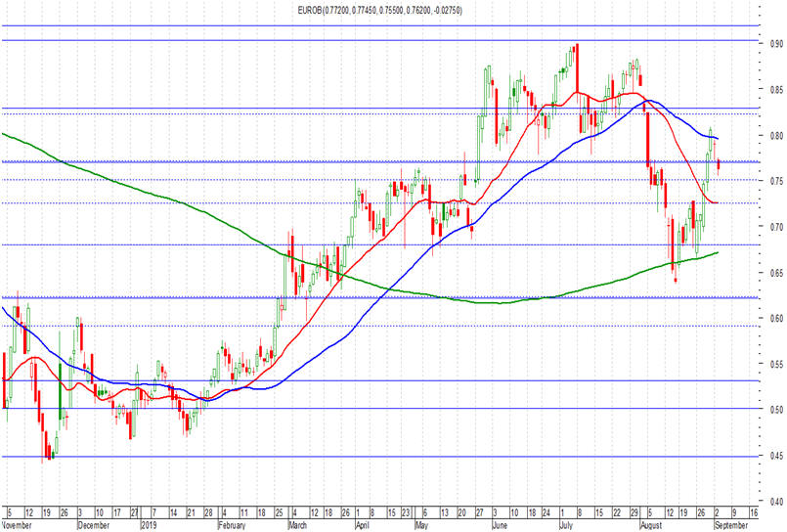The height and width of the screenshot is (532, 787).
Task: Pick the date tick labeled 17
Action: 116,512
